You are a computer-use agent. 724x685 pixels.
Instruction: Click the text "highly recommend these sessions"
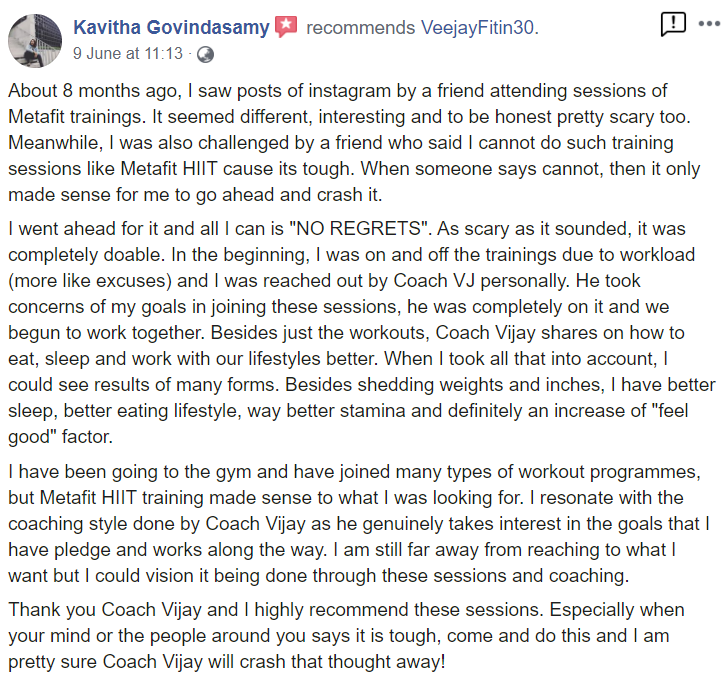[x=398, y=610]
